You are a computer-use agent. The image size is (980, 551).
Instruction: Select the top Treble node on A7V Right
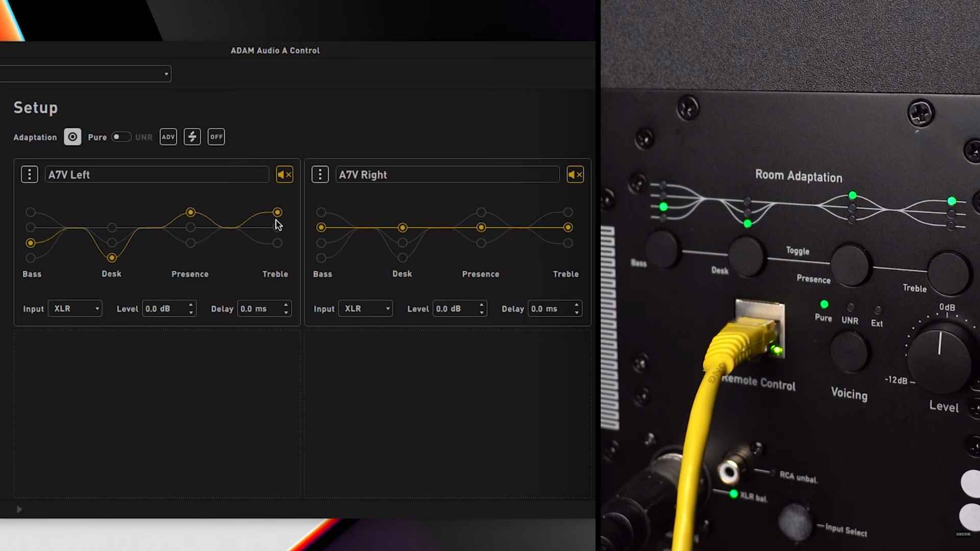click(568, 212)
